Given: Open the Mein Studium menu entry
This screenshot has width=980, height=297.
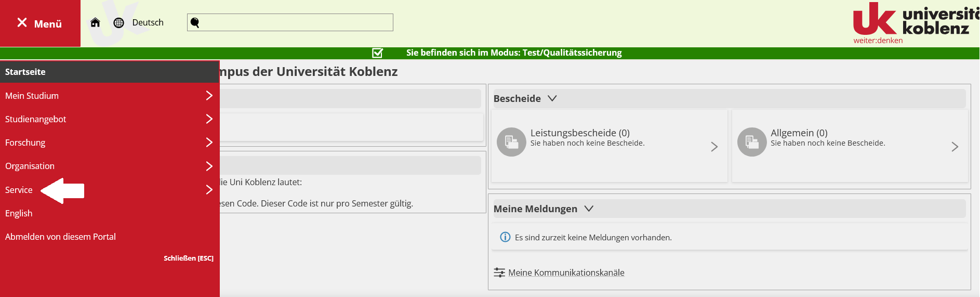Looking at the screenshot, I should click(x=32, y=96).
